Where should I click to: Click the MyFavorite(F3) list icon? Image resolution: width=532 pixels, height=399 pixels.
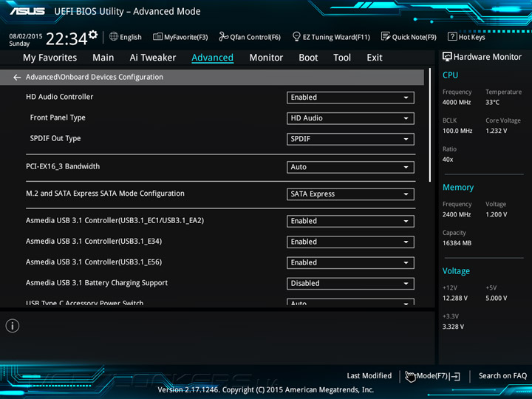coord(157,37)
